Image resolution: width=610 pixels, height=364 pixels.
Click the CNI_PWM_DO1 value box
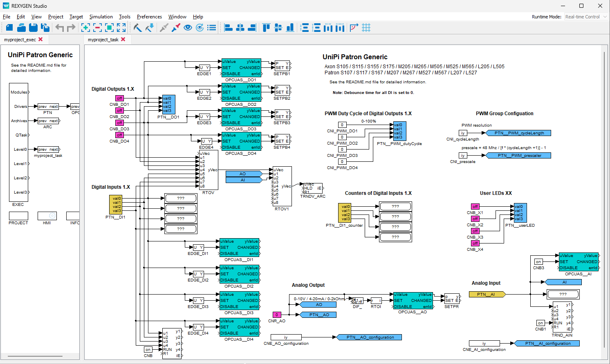tap(342, 125)
